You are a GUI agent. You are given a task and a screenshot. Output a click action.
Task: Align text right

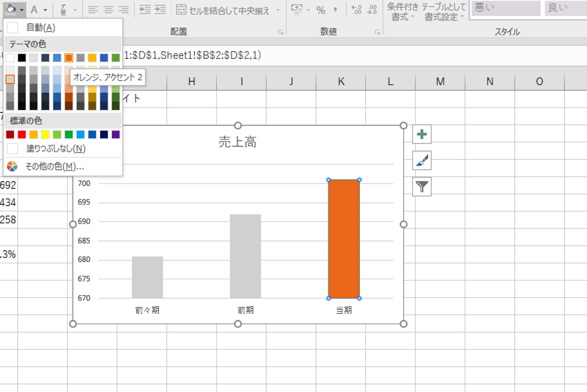tap(124, 10)
